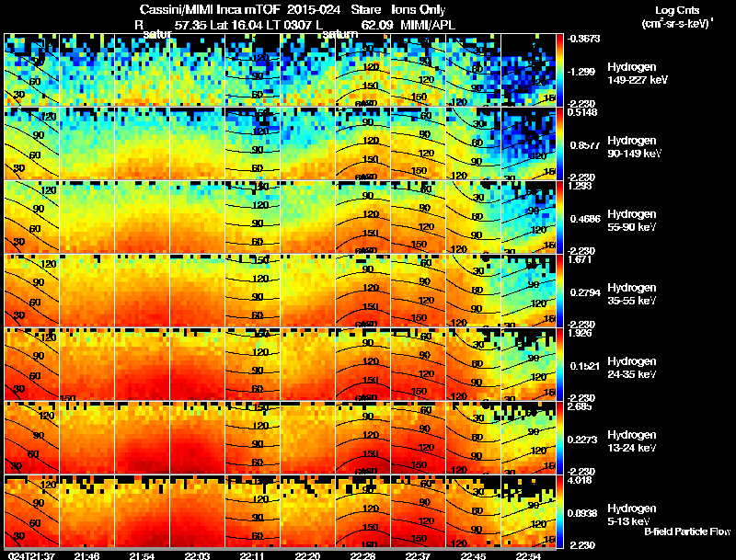The image size is (736, 560).
Task: Click the colorbar midpoint value '0.0938'
Action: click(582, 514)
